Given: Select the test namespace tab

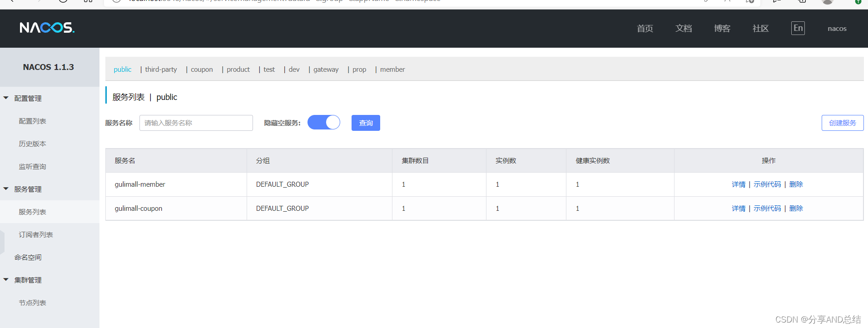Looking at the screenshot, I should click(x=269, y=70).
